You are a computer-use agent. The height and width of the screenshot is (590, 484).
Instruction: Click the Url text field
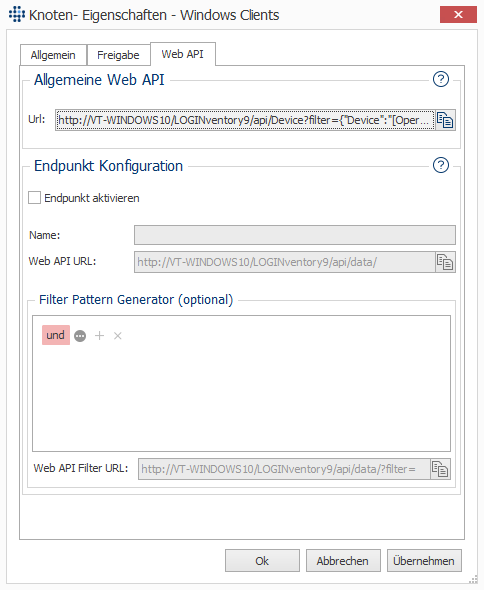[245, 120]
